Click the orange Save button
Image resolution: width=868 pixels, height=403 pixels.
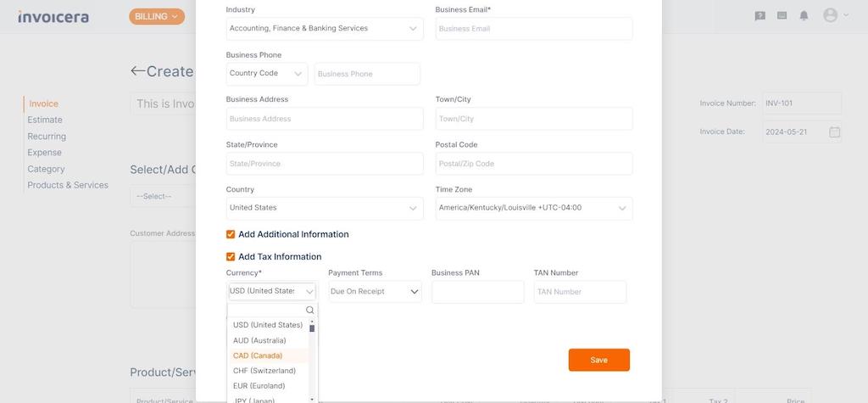[x=599, y=360]
